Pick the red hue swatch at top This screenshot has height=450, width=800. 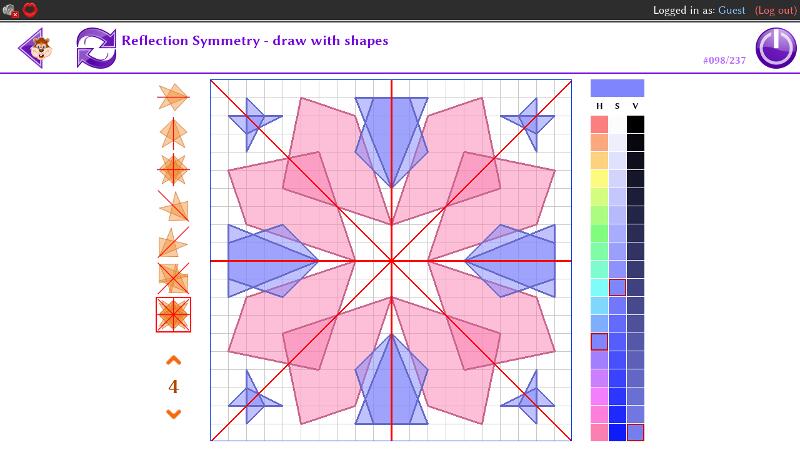[x=599, y=125]
